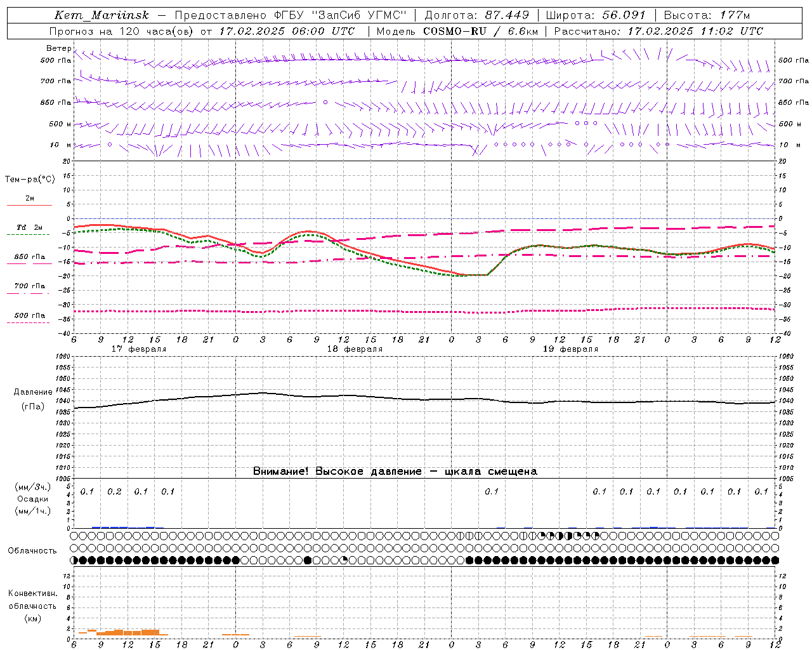
Task: Select the 19 февраля date label
Action: [570, 349]
